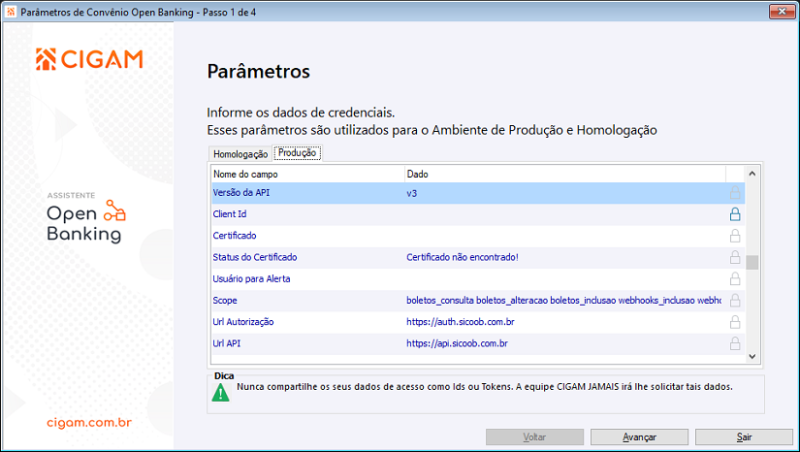This screenshot has height=452, width=800.
Task: Click the lock icon in Usuário para Alerta row
Action: (x=735, y=279)
